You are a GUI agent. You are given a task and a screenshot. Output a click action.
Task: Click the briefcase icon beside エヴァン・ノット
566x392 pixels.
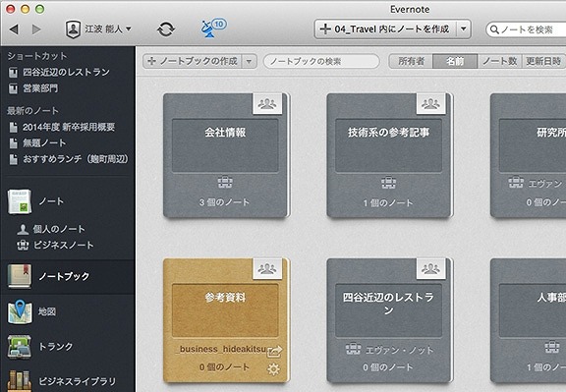(x=353, y=349)
